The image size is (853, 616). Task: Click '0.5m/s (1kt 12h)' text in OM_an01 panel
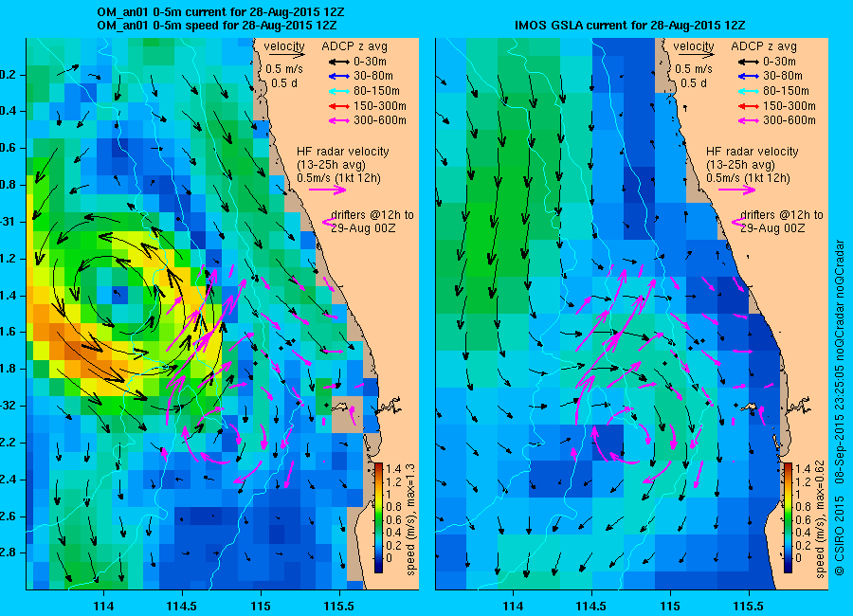click(338, 178)
